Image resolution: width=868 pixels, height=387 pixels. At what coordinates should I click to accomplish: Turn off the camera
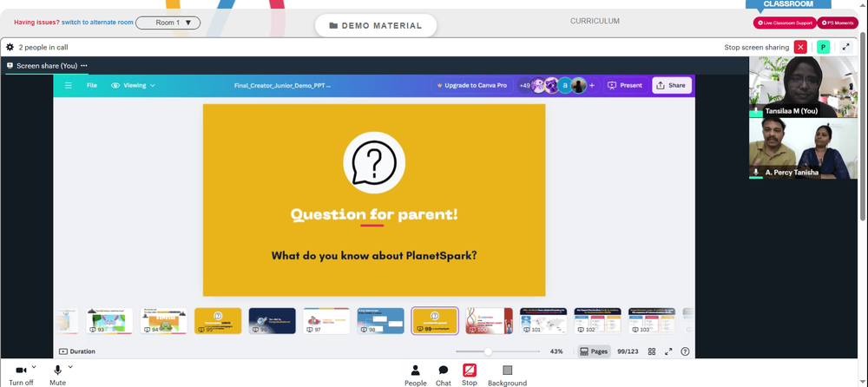pos(21,375)
